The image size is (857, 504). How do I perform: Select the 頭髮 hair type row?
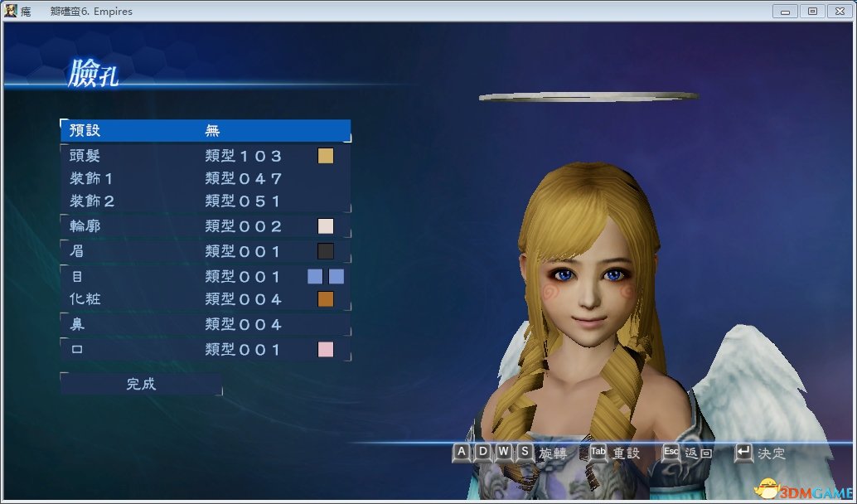pos(206,156)
